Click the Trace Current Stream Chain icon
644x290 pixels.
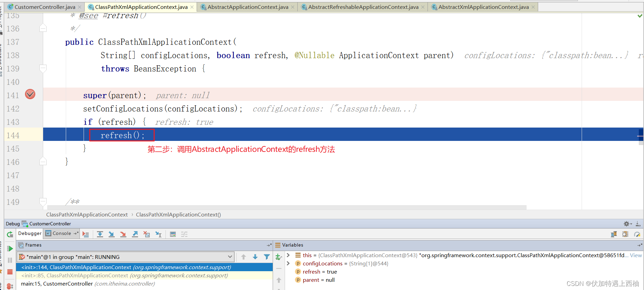tap(184, 234)
